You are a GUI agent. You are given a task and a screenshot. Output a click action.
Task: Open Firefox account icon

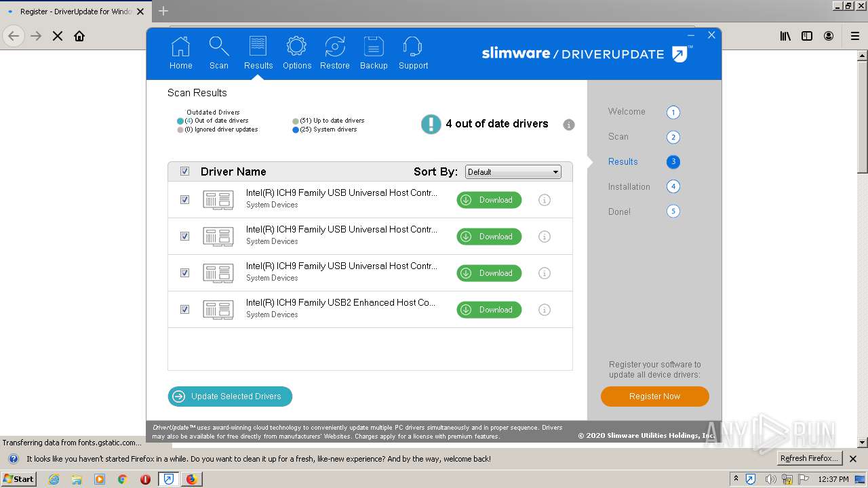point(829,36)
